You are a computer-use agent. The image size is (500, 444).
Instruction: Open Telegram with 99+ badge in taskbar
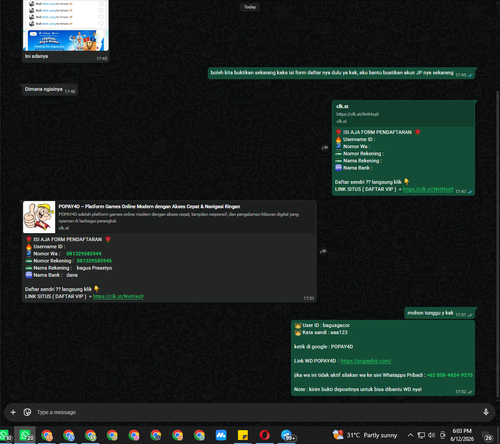click(287, 435)
